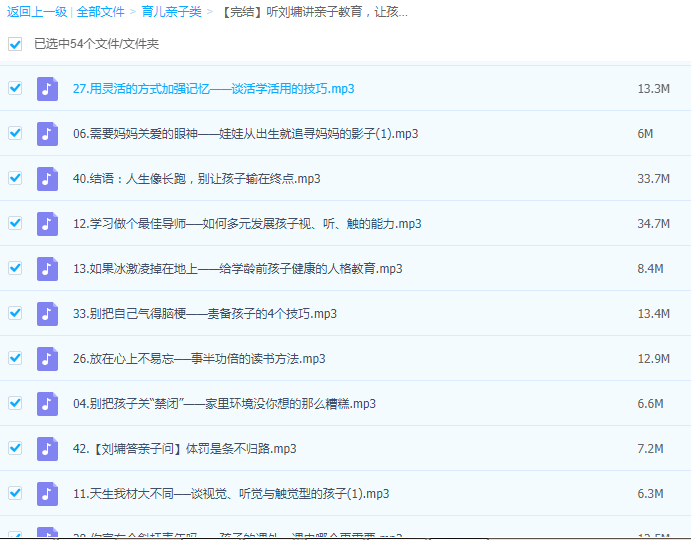Viewport: 691px width, 540px height.
Task: Click music icon of file 40.结语
Action: pyautogui.click(x=47, y=179)
